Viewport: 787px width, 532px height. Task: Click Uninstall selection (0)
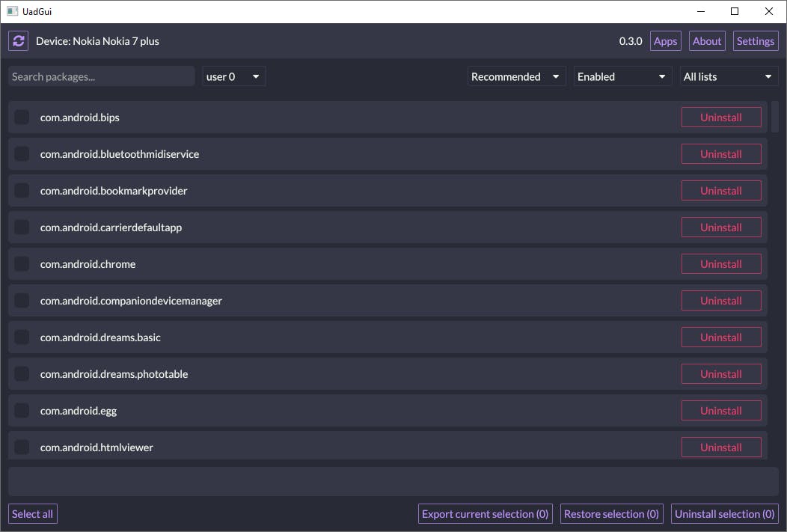[x=725, y=514]
